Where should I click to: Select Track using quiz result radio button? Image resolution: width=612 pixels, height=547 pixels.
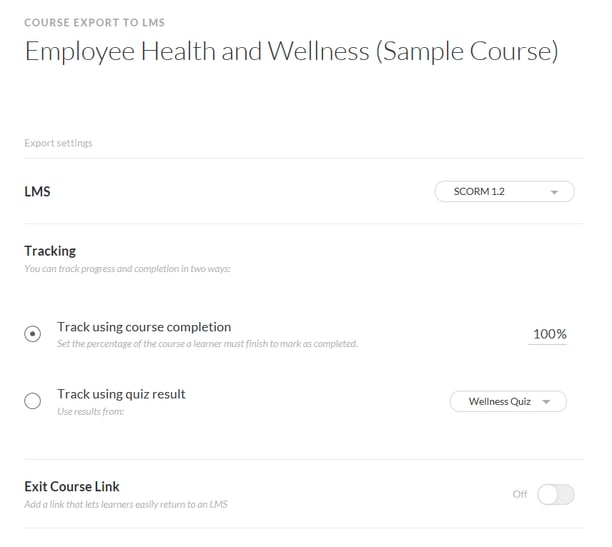tap(32, 401)
